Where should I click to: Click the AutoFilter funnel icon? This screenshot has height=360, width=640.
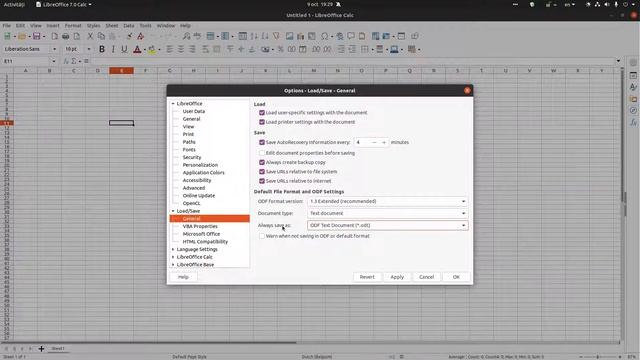pos(276,36)
